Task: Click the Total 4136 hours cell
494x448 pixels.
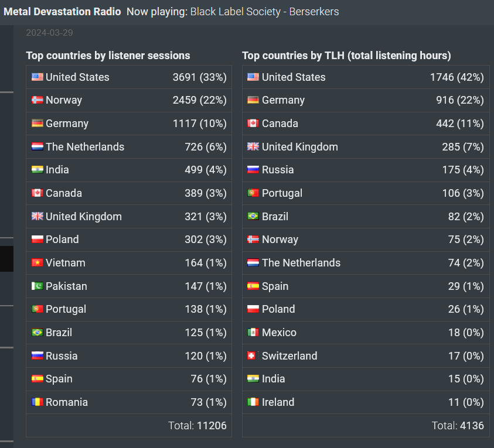Action: [x=366, y=425]
